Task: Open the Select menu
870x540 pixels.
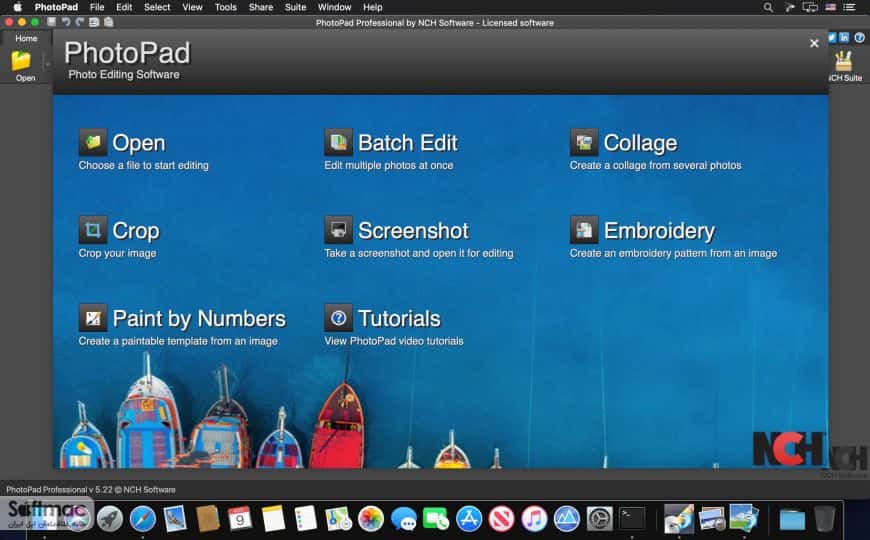Action: coord(157,7)
